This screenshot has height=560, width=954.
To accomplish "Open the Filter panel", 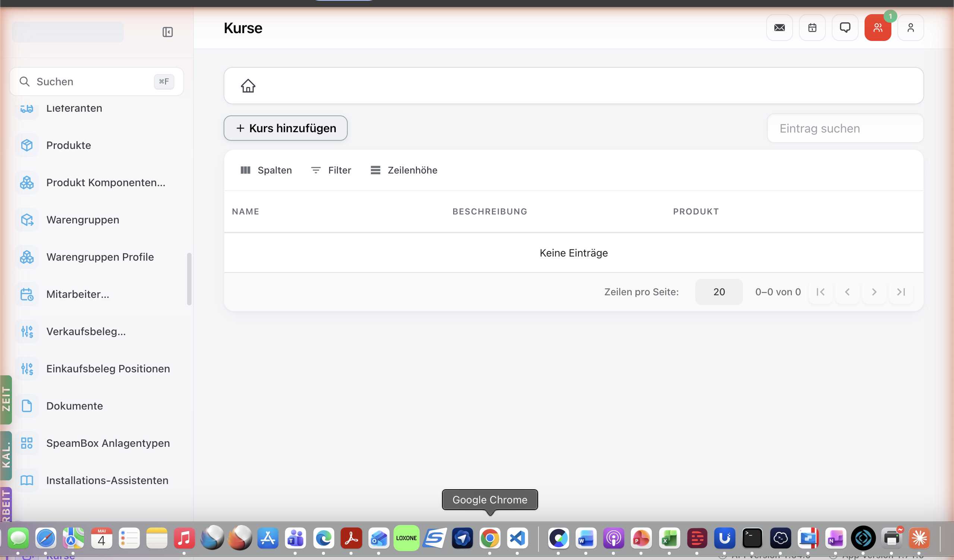I will pos(331,170).
